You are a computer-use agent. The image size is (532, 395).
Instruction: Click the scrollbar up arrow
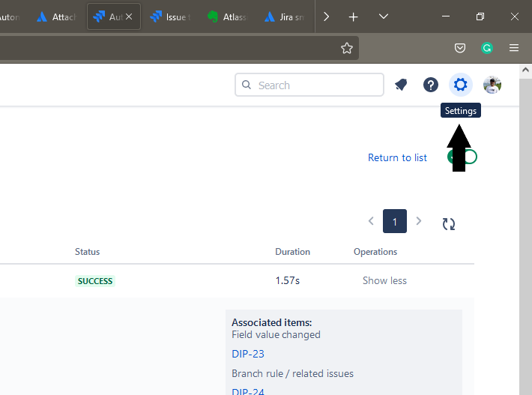[x=525, y=70]
